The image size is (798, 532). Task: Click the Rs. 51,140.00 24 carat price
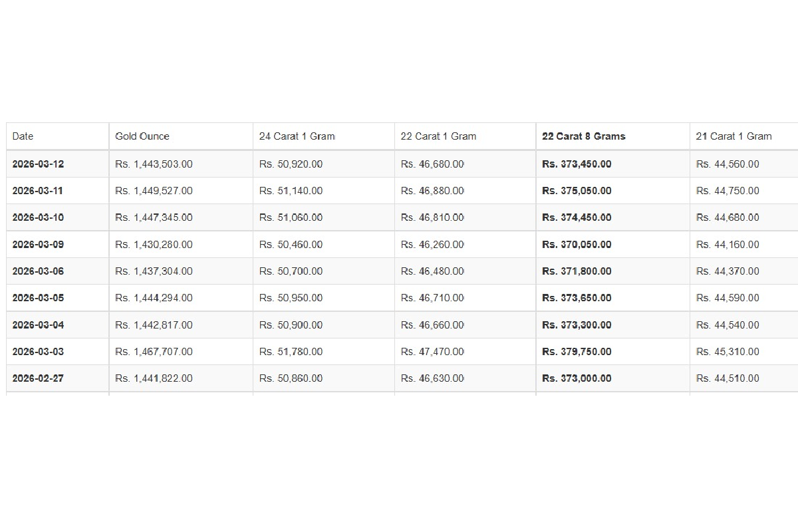(291, 191)
